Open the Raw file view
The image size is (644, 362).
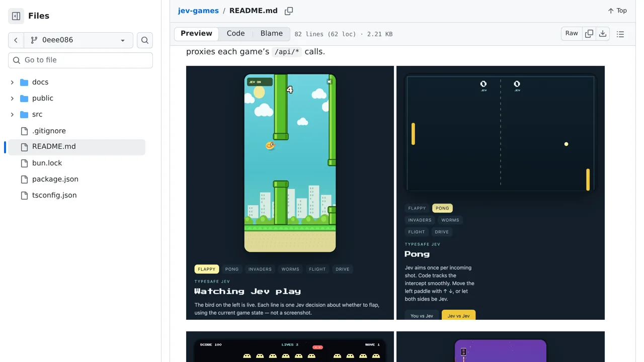[572, 34]
